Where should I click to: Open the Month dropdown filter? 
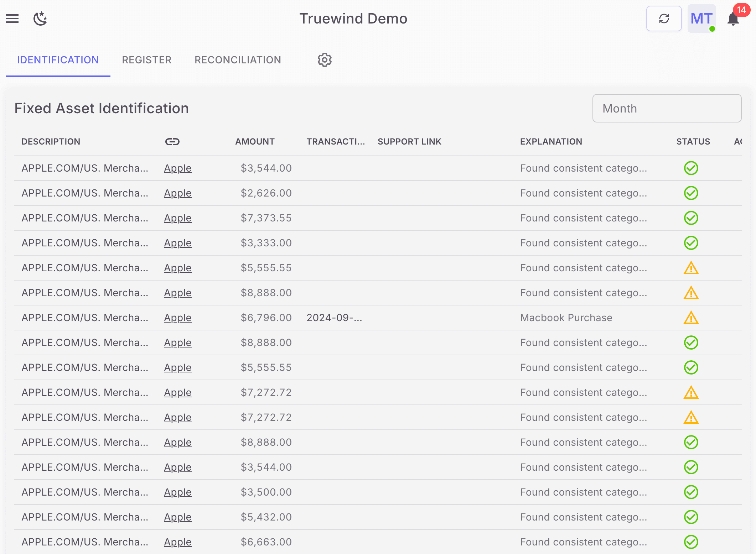pos(667,108)
